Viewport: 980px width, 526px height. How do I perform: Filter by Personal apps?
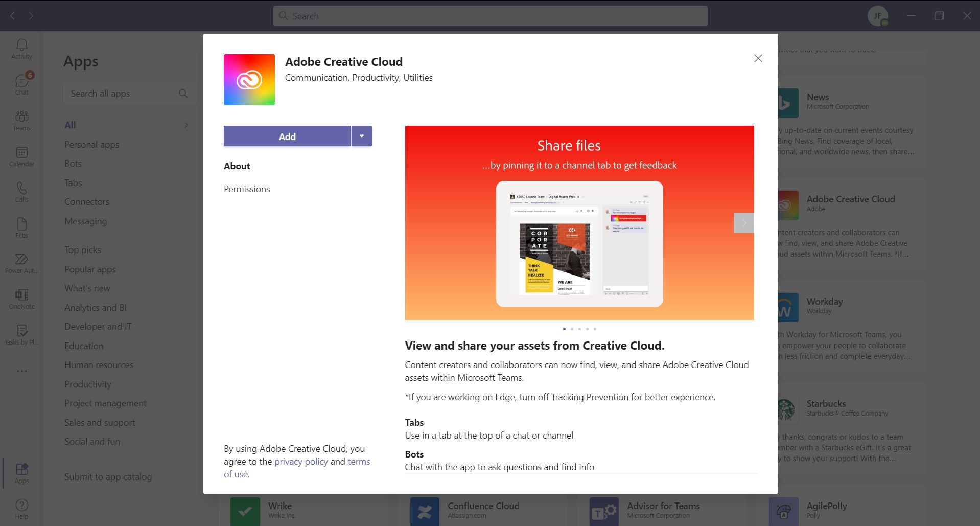click(91, 145)
